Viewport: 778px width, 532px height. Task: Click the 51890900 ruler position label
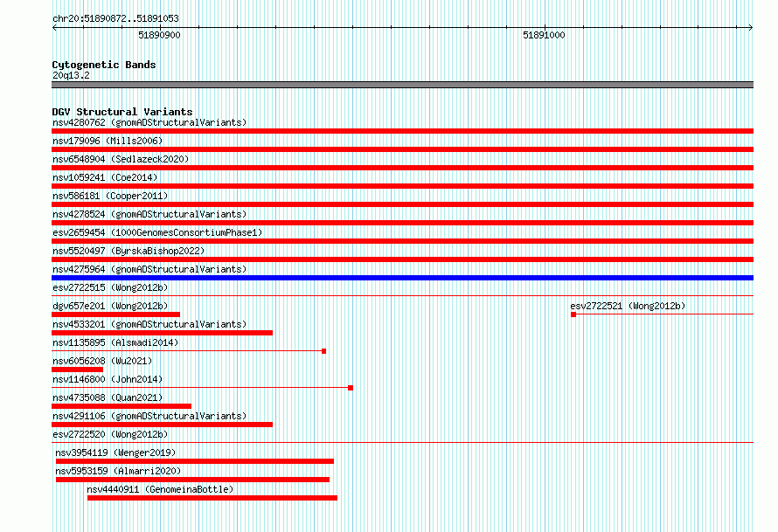pyautogui.click(x=159, y=35)
